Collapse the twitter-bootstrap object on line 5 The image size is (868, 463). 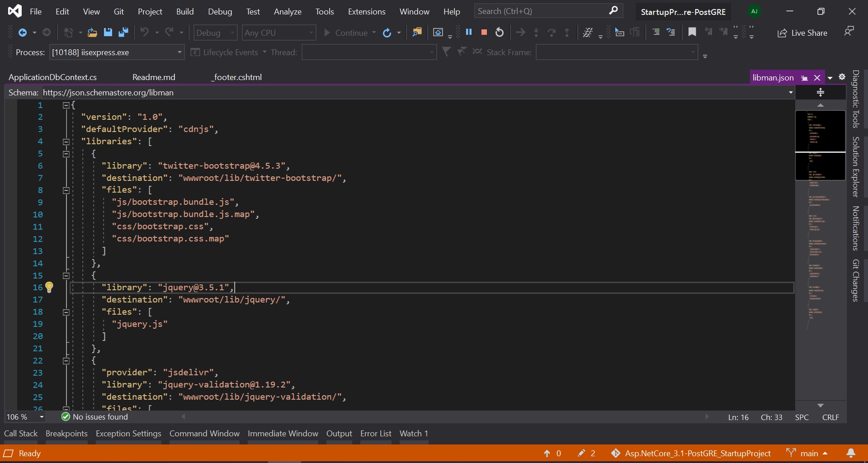tap(66, 154)
